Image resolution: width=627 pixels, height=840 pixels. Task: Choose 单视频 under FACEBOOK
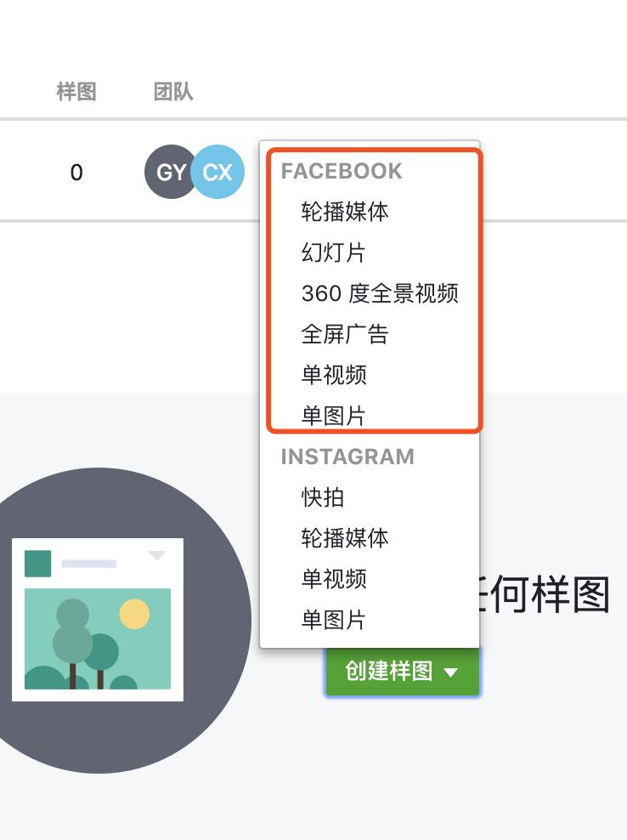333,375
